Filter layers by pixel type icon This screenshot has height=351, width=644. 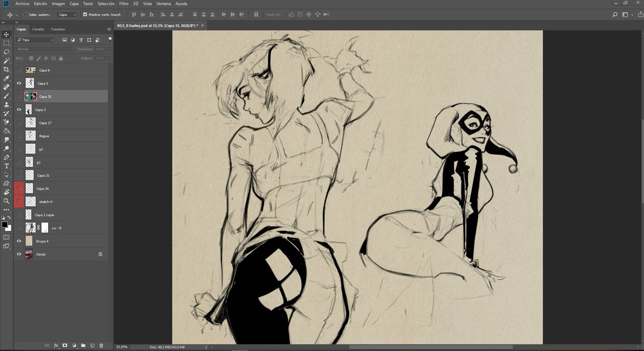coord(64,40)
